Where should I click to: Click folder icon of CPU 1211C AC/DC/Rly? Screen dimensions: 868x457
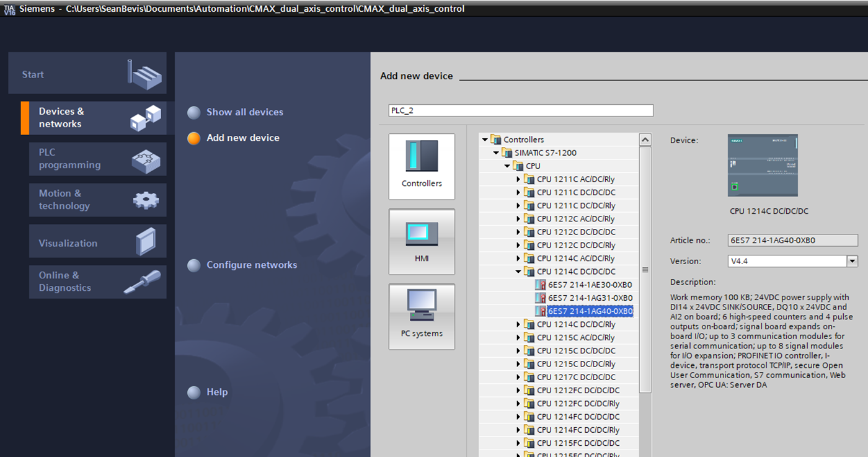[529, 179]
